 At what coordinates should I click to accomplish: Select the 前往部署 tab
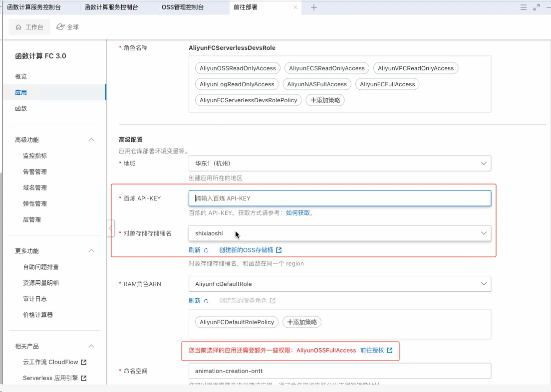point(245,7)
